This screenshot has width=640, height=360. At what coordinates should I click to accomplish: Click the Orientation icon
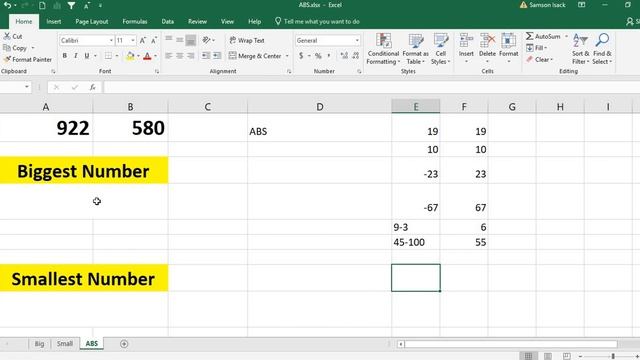pyautogui.click(x=207, y=40)
